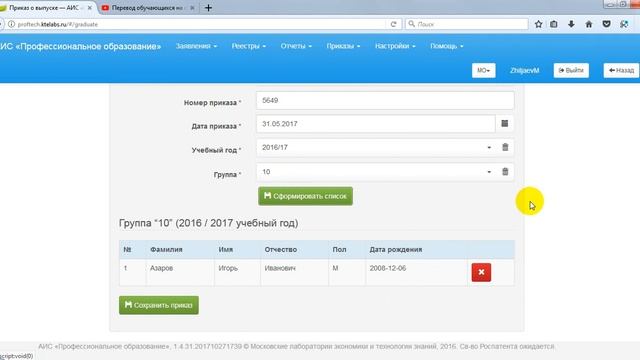
Task: Click the browser address bar URL
Action: coord(58,24)
